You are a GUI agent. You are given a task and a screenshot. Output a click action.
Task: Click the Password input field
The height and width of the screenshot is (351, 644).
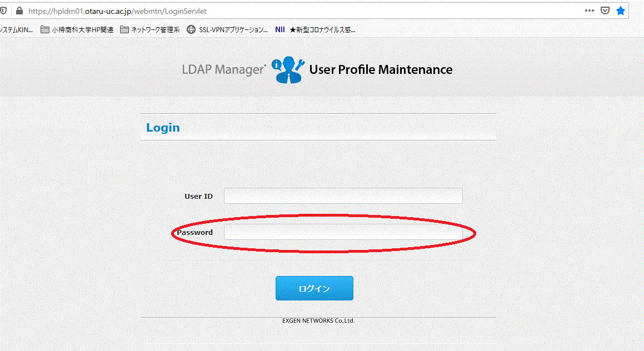coord(343,232)
